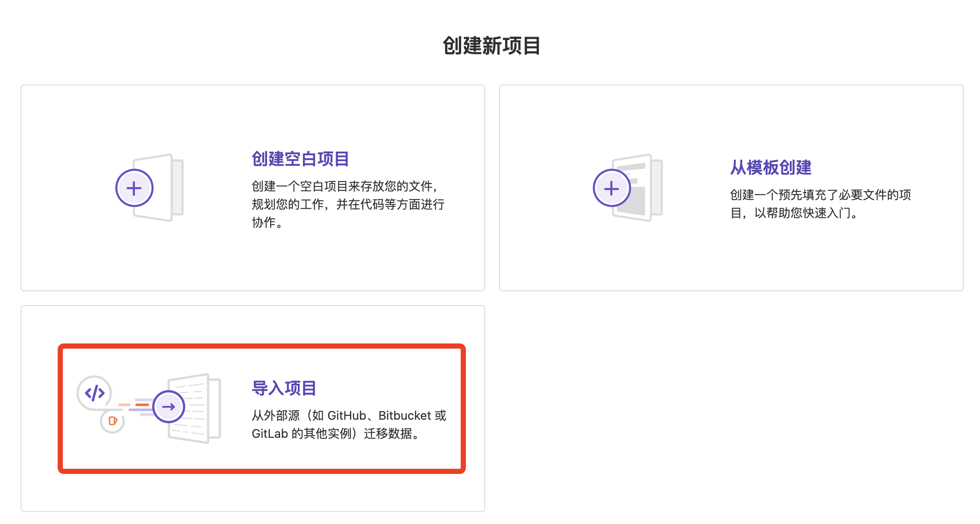980x524 pixels.
Task: Click the word Bitbucket in import description
Action: coord(404,415)
